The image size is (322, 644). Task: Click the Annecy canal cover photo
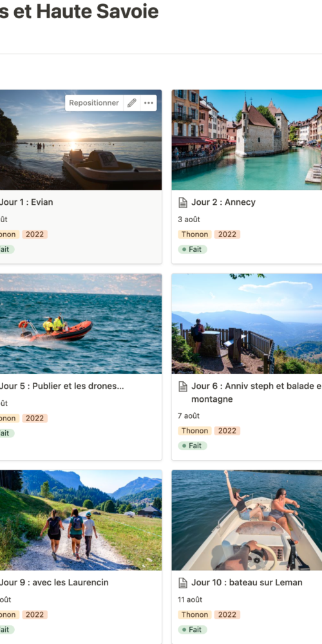click(x=247, y=140)
